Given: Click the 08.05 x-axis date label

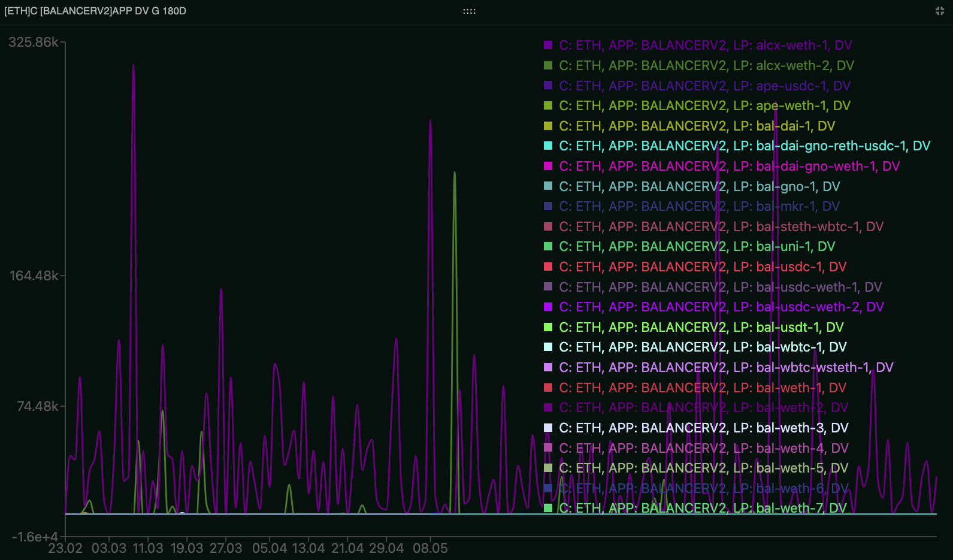Looking at the screenshot, I should tap(430, 548).
